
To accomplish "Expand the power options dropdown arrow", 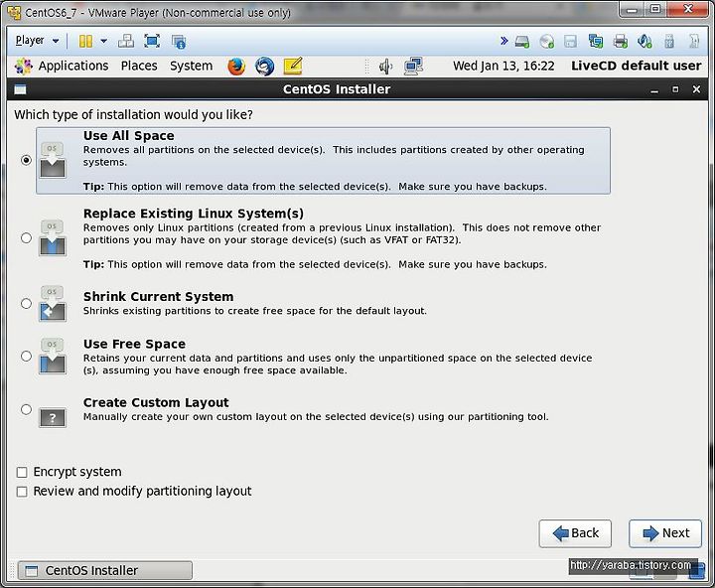I will tap(103, 41).
